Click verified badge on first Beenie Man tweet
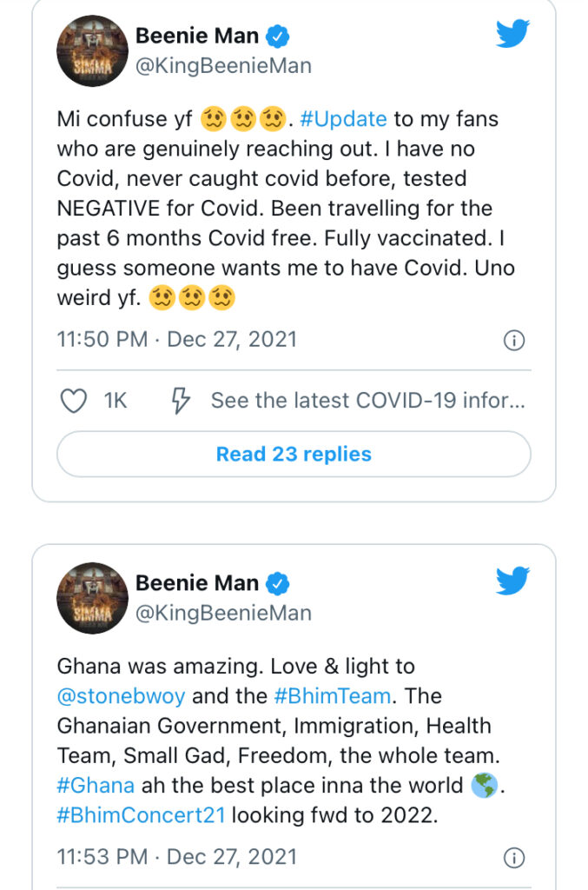The width and height of the screenshot is (588, 890). coord(279,37)
